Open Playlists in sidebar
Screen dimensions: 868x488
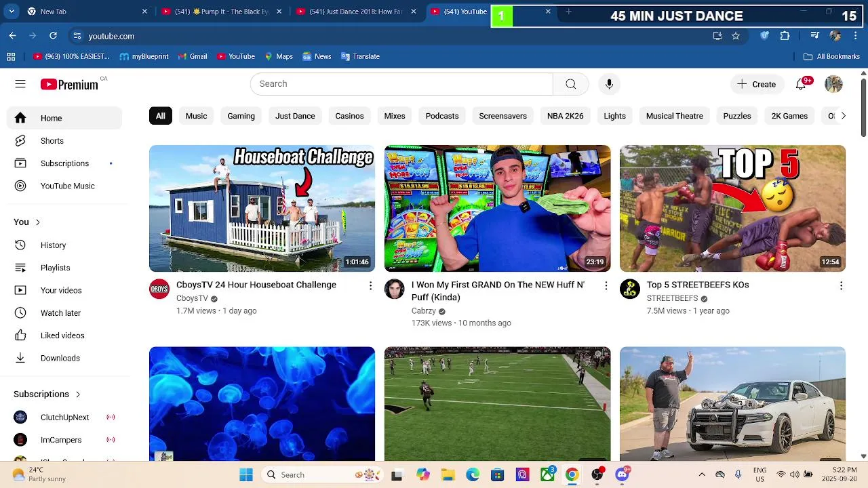click(x=64, y=268)
